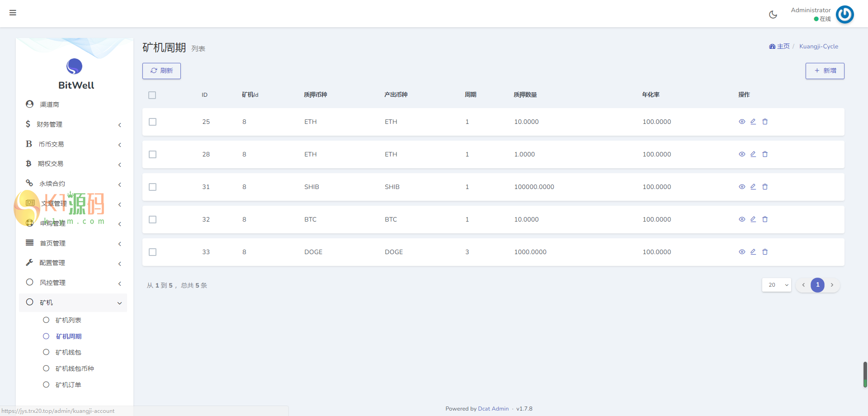
Task: Edit the DOGE row 33
Action: pos(753,252)
